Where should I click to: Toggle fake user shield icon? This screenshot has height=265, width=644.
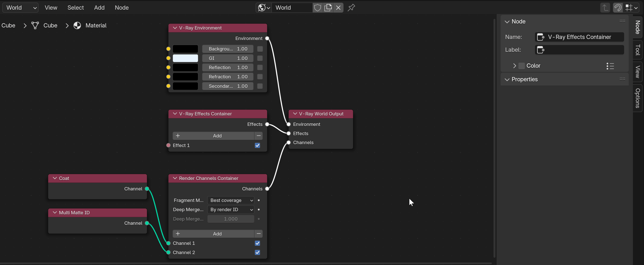[x=318, y=8]
